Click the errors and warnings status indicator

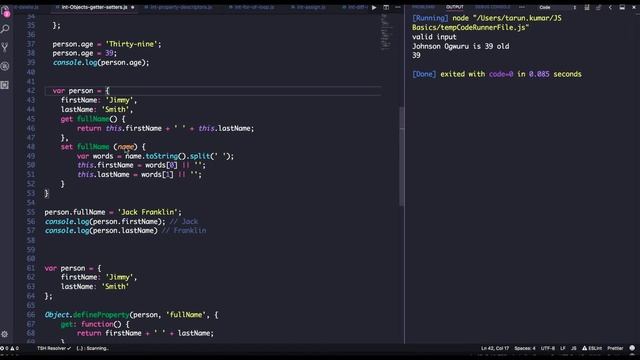pyautogui.click(x=9, y=348)
